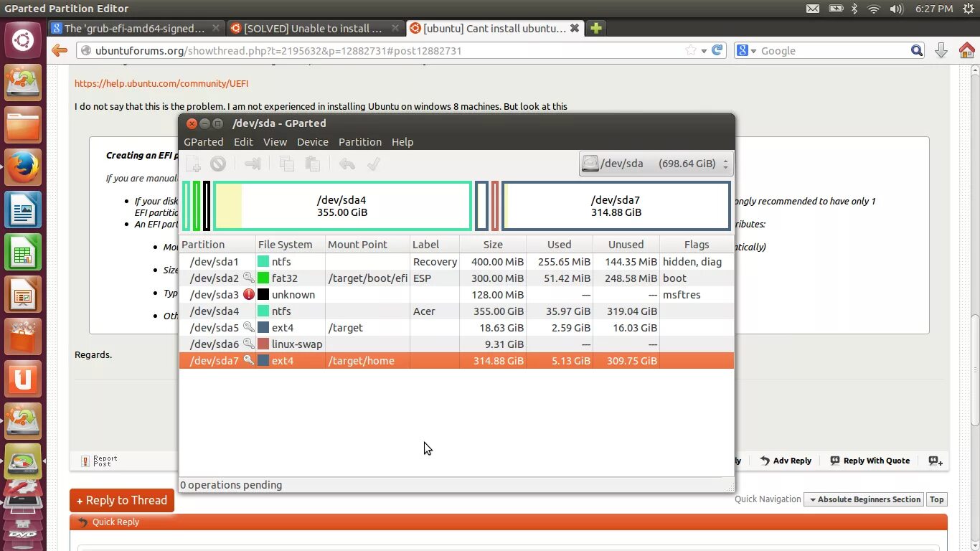Click the File System column header
Image resolution: width=980 pixels, height=551 pixels.
(x=290, y=245)
